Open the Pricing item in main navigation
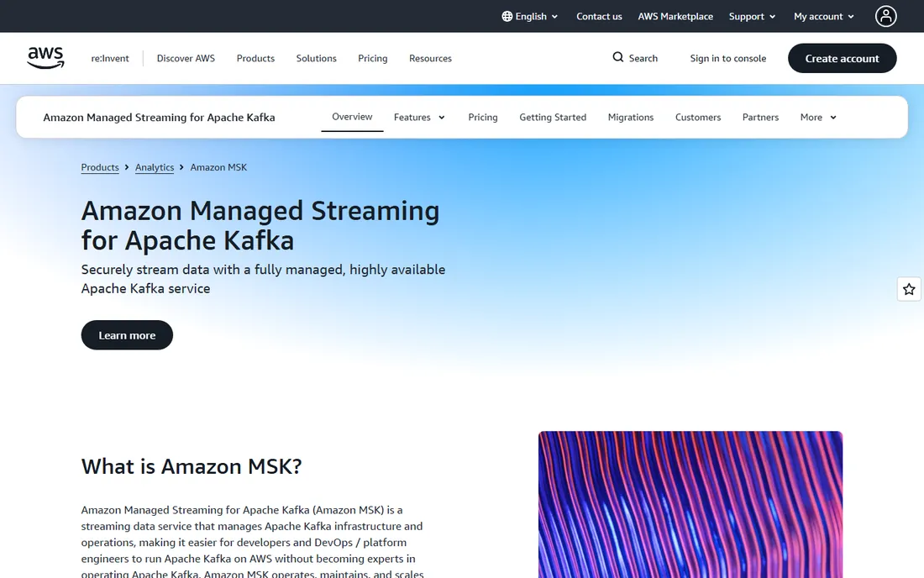924x578 pixels. point(373,58)
